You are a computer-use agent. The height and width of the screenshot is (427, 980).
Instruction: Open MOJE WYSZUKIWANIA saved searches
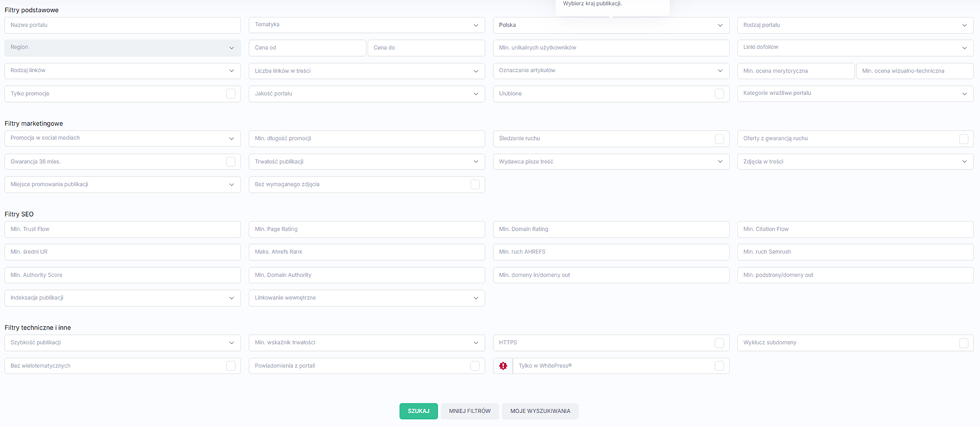pyautogui.click(x=540, y=411)
